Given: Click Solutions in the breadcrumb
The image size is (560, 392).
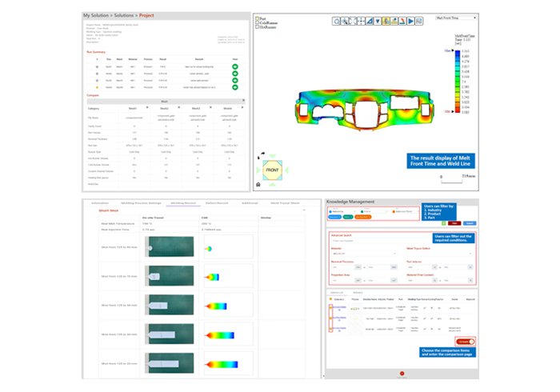Looking at the screenshot, I should 123,15.
